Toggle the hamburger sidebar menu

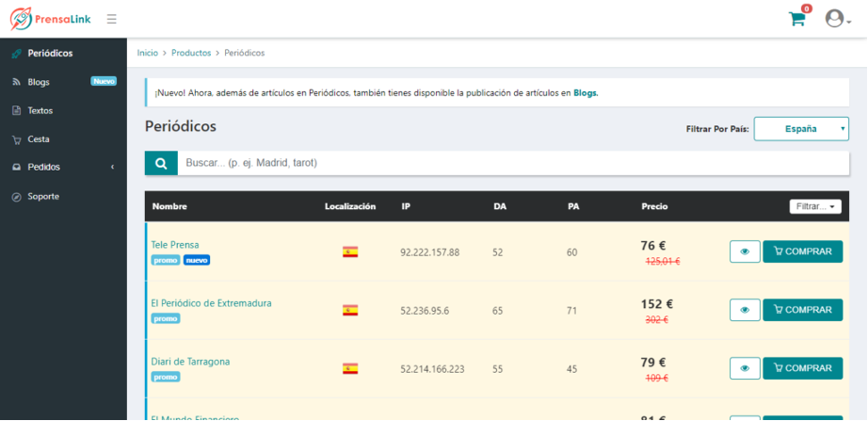(x=112, y=20)
